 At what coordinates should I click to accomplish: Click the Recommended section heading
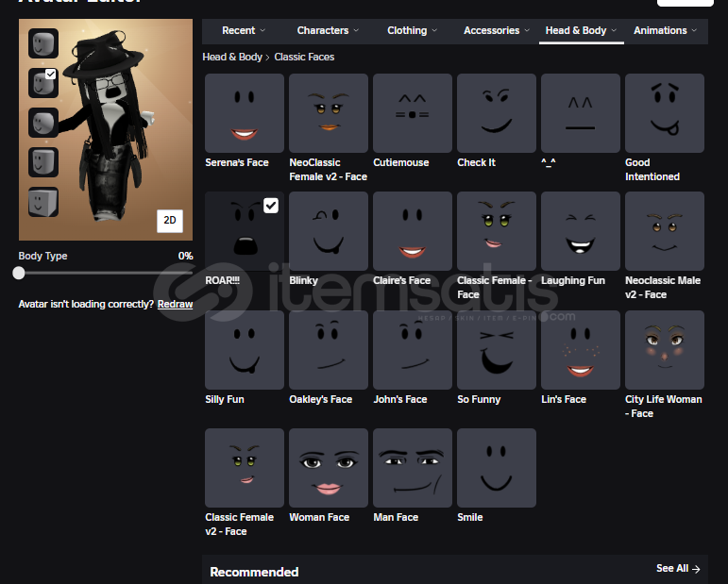(x=254, y=572)
